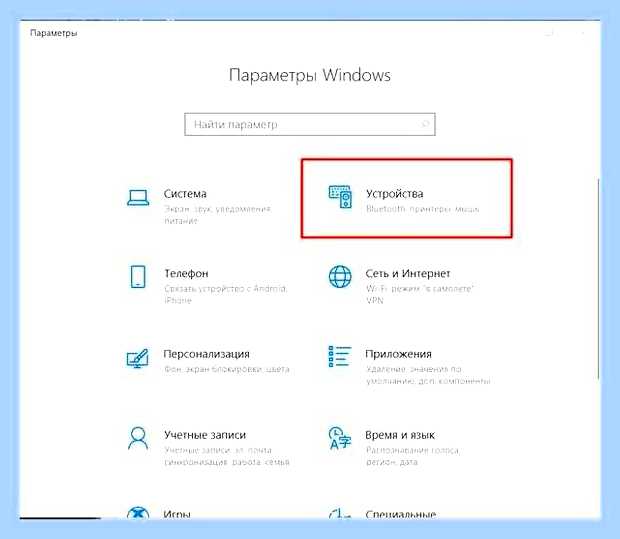620x539 pixels.
Task: Click the search magnifier icon
Action: (x=425, y=124)
